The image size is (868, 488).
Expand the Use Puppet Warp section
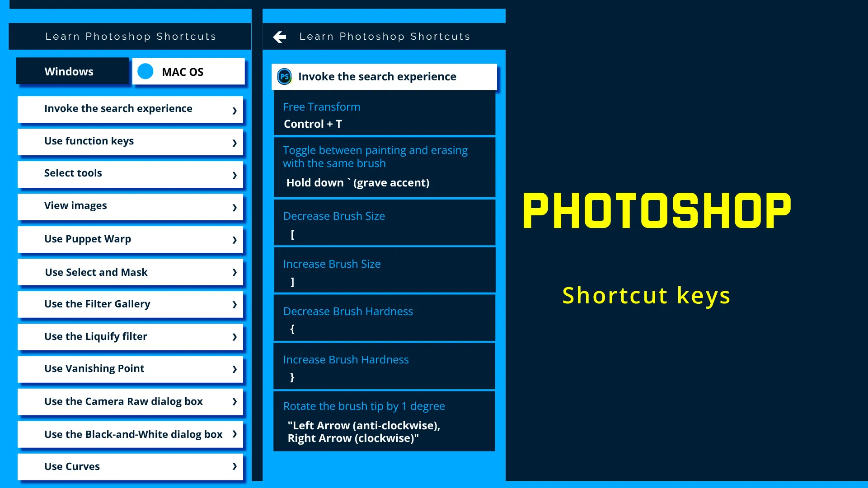130,239
